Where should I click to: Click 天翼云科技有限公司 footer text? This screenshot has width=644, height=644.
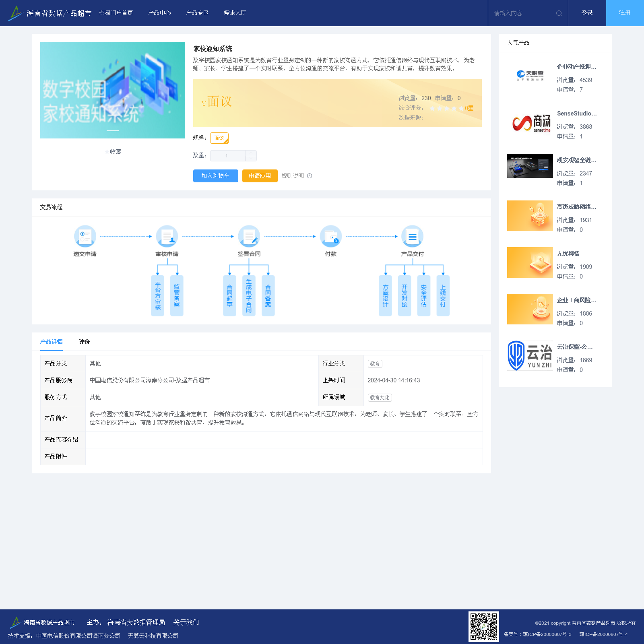pyautogui.click(x=153, y=636)
